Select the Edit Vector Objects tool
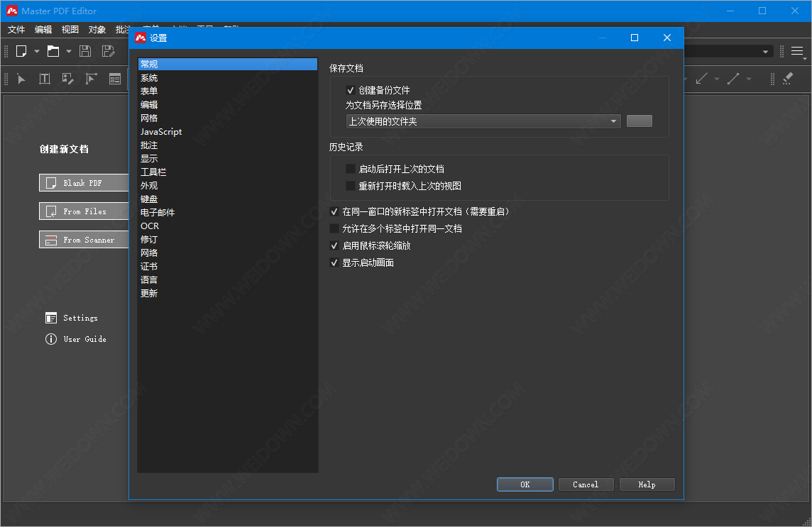 pyautogui.click(x=91, y=79)
